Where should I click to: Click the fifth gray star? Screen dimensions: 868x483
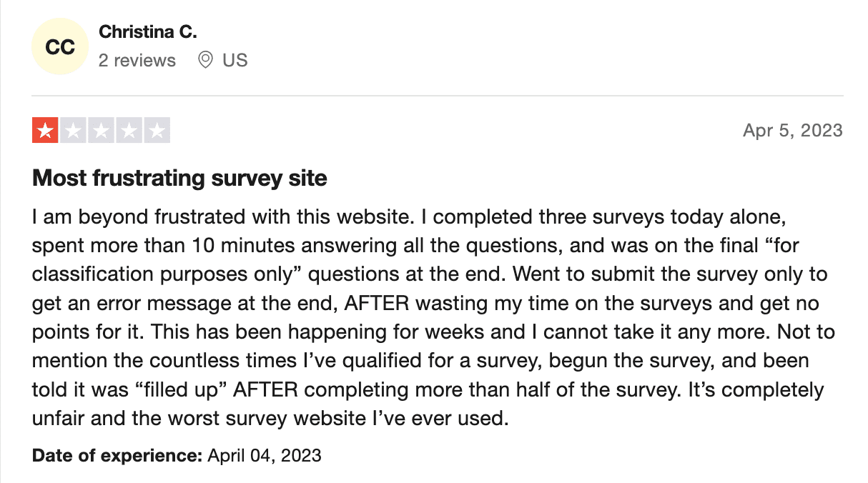point(157,130)
